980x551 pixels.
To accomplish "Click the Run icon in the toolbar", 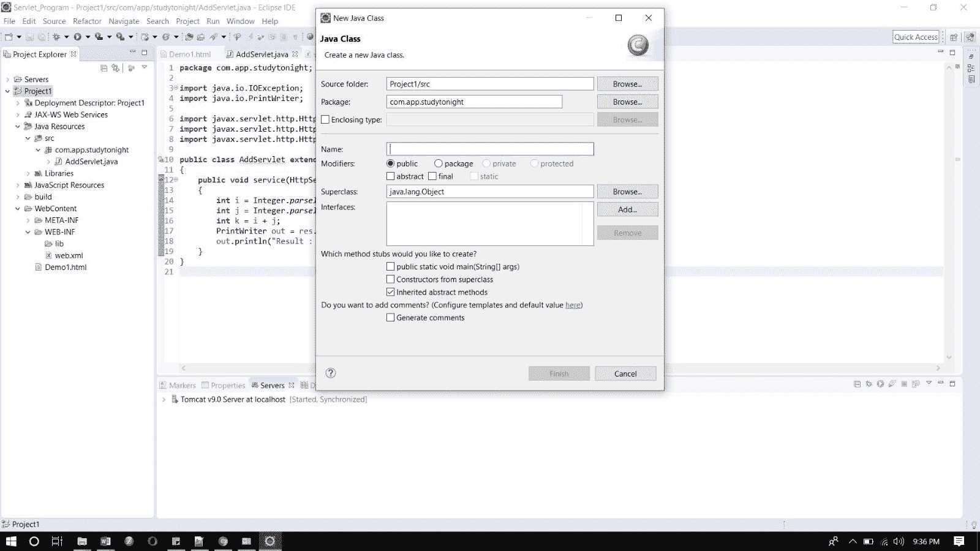I will click(78, 37).
